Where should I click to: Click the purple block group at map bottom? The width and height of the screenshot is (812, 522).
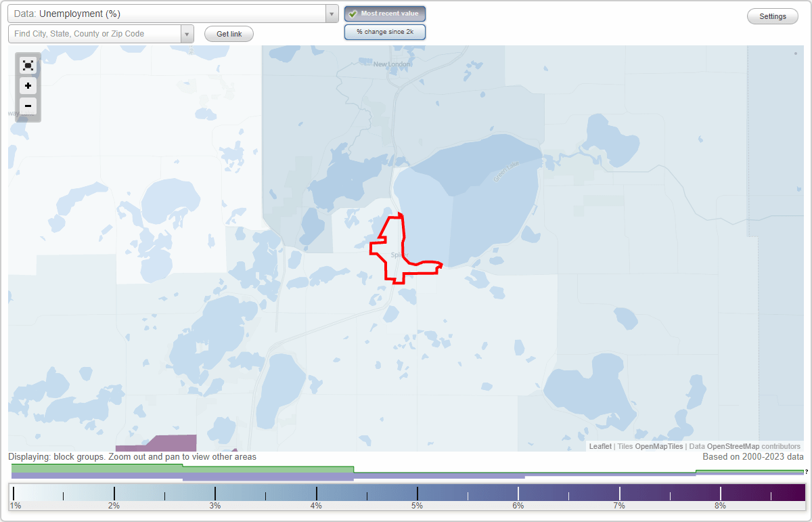(156, 443)
